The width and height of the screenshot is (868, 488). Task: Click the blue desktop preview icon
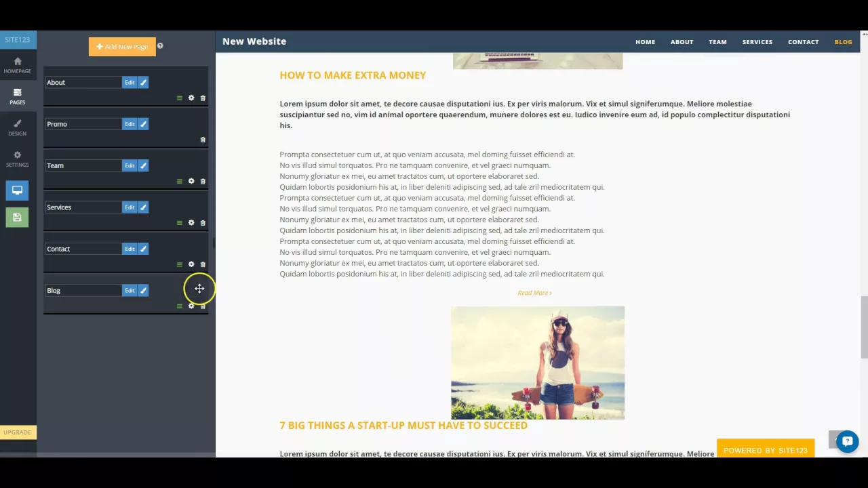coord(18,190)
